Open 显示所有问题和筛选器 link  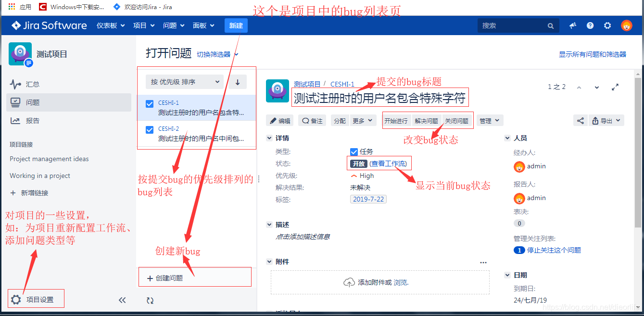(593, 54)
